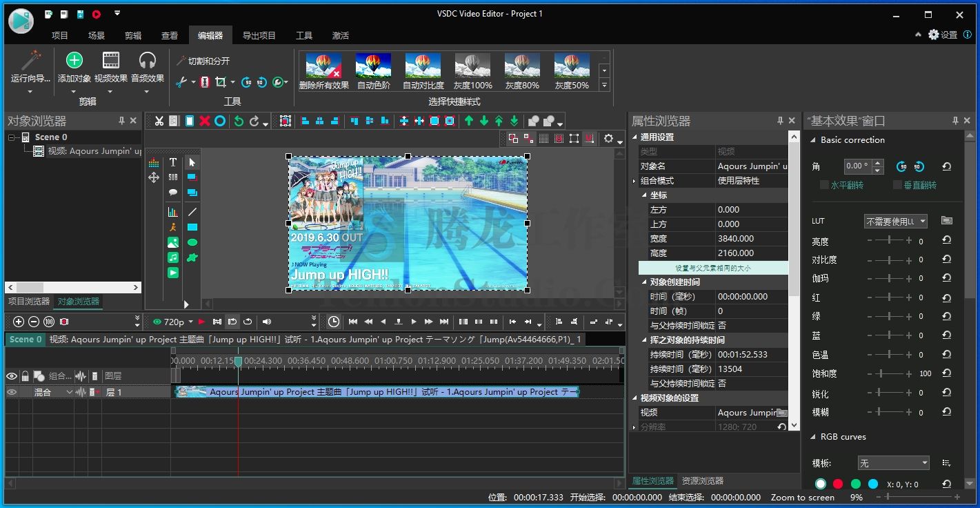Viewport: 980px width, 508px height.
Task: Add video using the green play tool
Action: 173,273
